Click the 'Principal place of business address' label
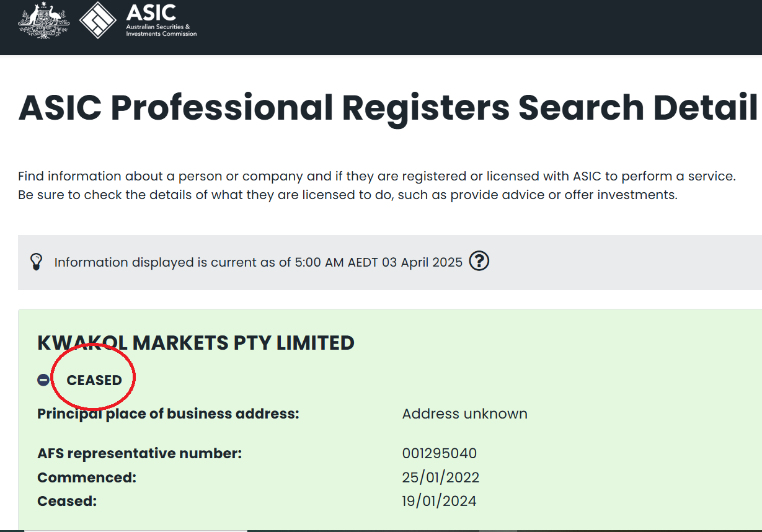 [168, 414]
